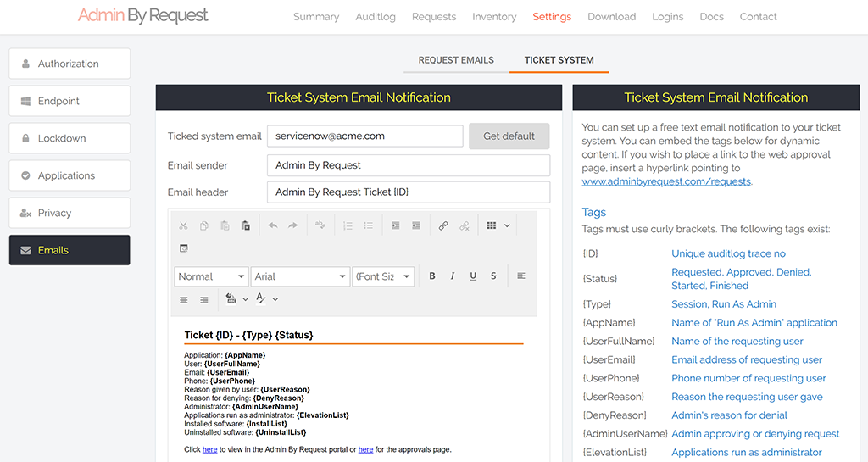This screenshot has width=868, height=462.
Task: Click 'Session, Run As Admin' tag description
Action: point(724,304)
